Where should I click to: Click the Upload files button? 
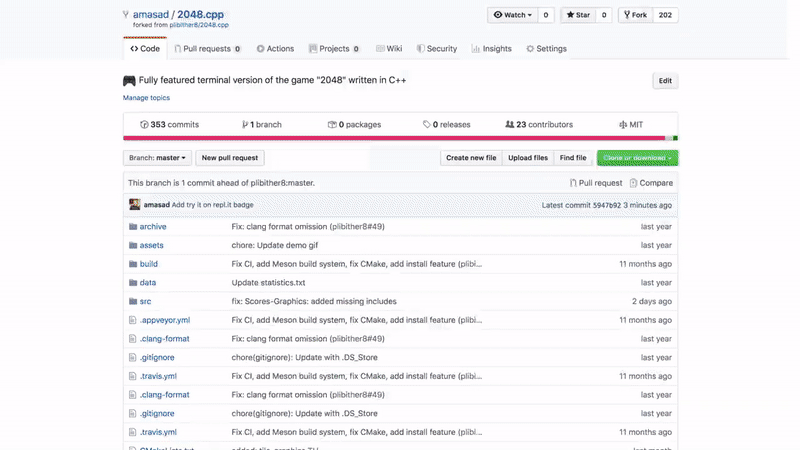coord(528,158)
